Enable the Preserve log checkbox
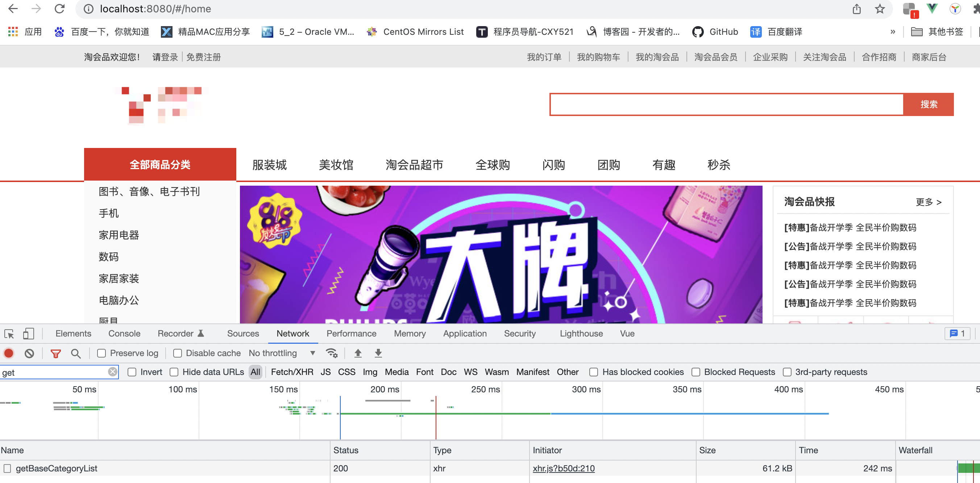Screen dimensions: 980x483 (x=101, y=353)
